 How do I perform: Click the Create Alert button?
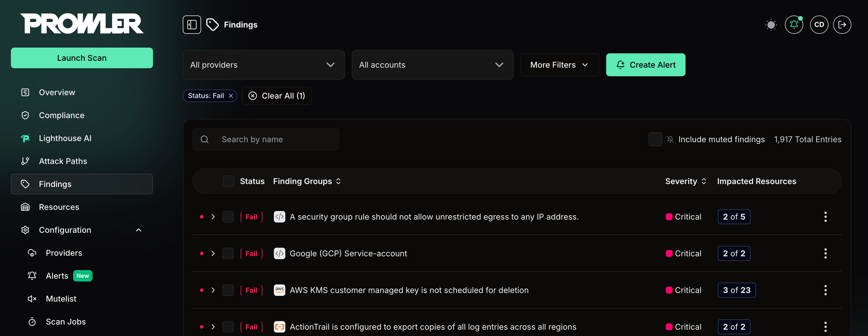645,65
